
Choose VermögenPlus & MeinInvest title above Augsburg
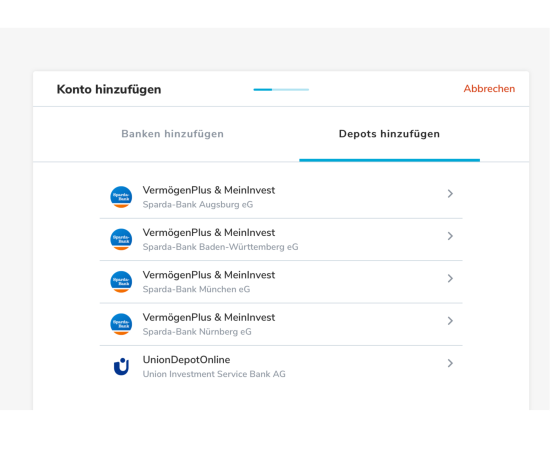[x=209, y=190]
